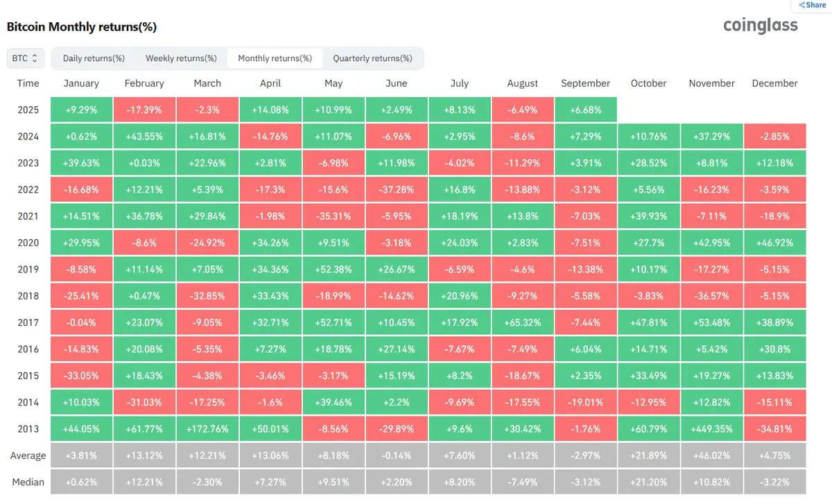This screenshot has height=504, width=832.
Task: Click the October average +21.89% cell
Action: pyautogui.click(x=649, y=455)
